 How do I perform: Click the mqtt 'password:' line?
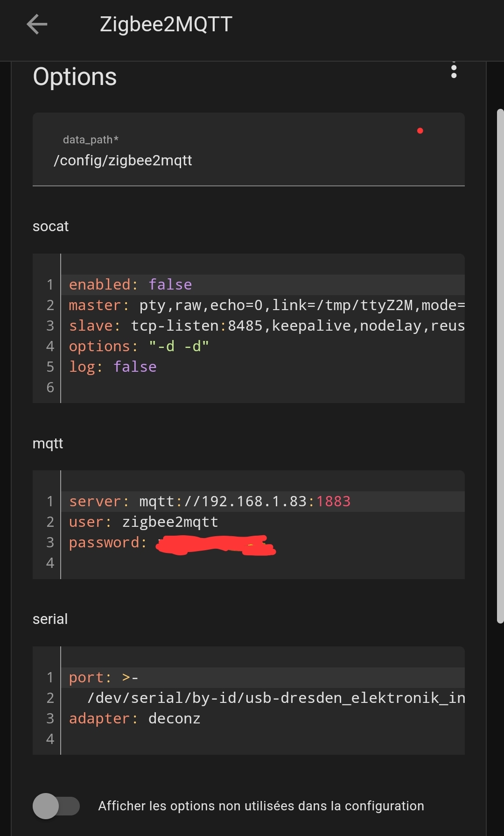pos(263,542)
